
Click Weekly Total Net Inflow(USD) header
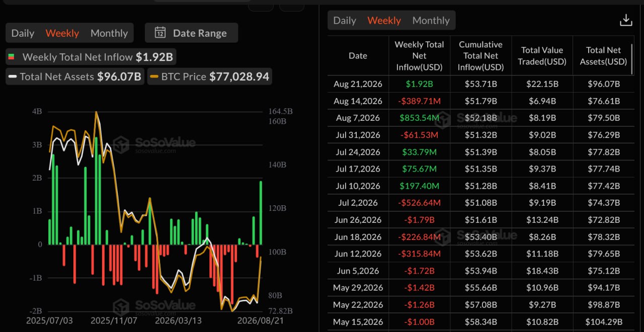coord(419,56)
